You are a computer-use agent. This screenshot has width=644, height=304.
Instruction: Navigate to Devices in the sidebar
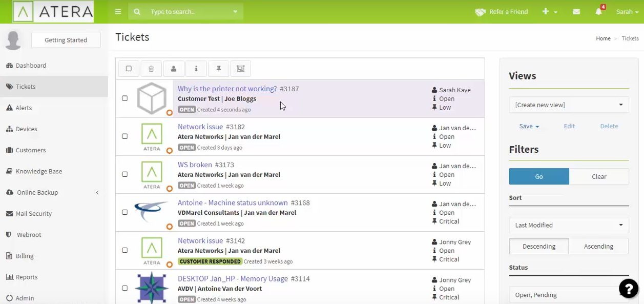27,129
